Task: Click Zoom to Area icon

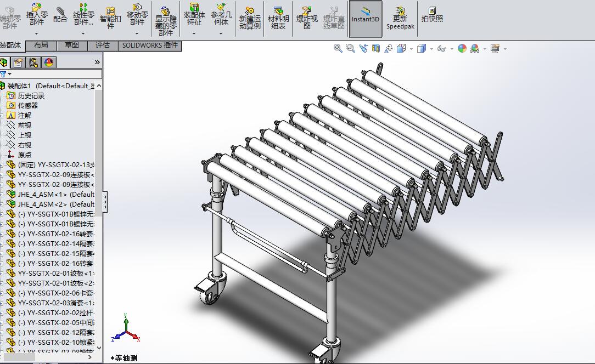Action: [x=350, y=48]
